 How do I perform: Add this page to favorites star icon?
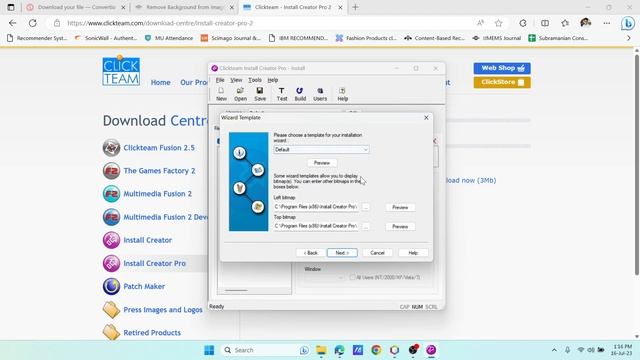click(498, 23)
